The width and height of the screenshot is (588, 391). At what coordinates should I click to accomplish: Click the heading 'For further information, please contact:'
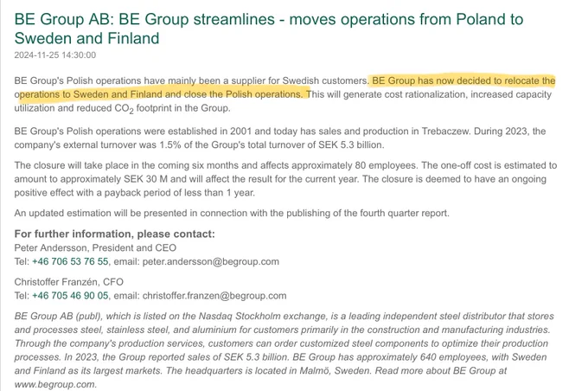pos(115,234)
